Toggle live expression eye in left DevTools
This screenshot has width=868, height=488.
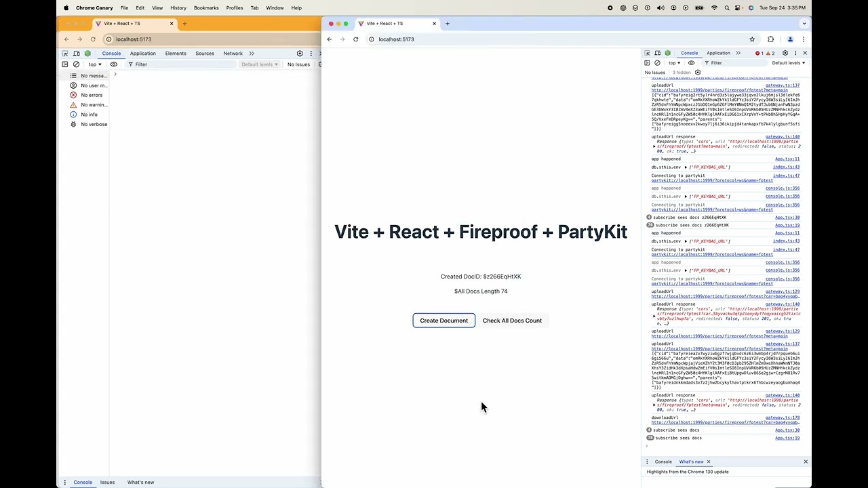coord(114,64)
